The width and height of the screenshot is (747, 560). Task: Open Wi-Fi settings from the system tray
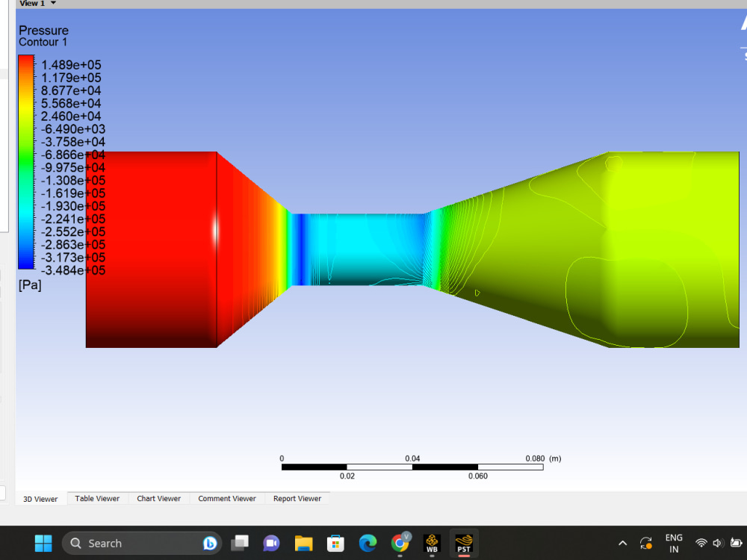point(701,543)
